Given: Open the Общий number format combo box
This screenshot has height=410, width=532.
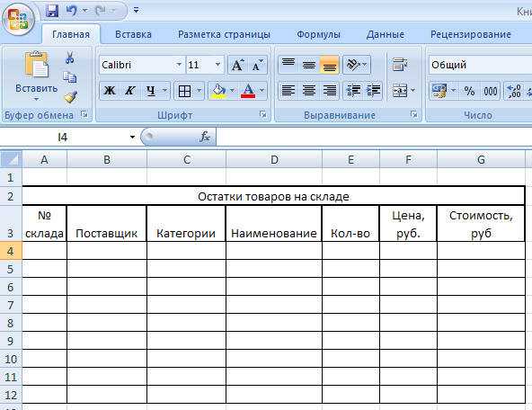Looking at the screenshot, I should tap(480, 65).
